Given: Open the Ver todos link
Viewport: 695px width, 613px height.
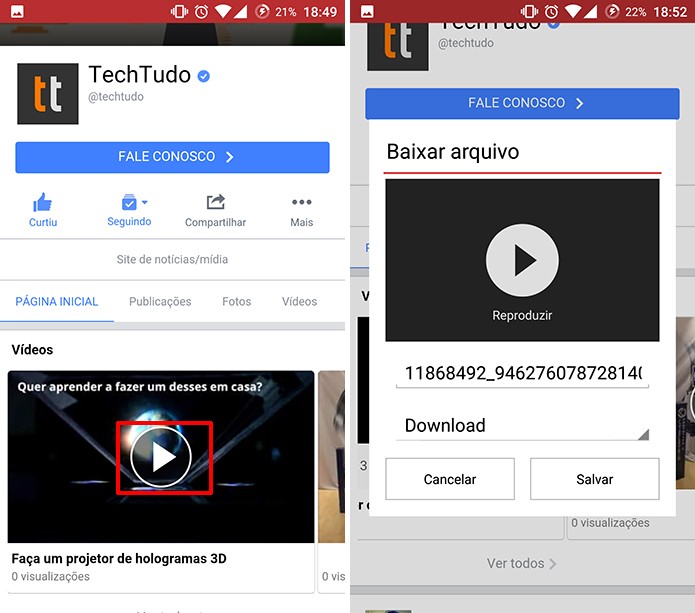Looking at the screenshot, I should [521, 563].
